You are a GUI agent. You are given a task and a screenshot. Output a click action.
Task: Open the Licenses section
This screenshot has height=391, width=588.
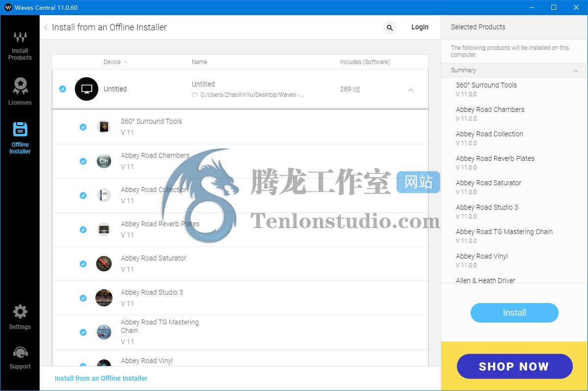20,91
